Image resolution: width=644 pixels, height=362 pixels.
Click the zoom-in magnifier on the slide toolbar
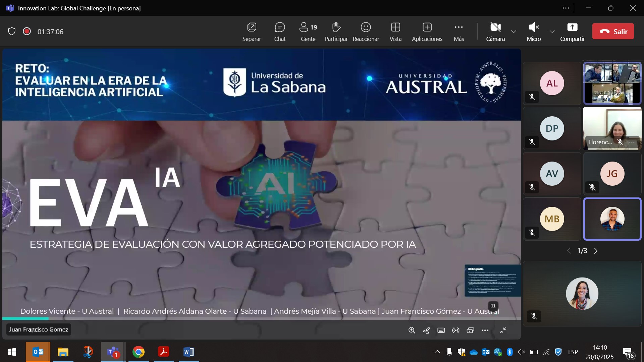412,330
